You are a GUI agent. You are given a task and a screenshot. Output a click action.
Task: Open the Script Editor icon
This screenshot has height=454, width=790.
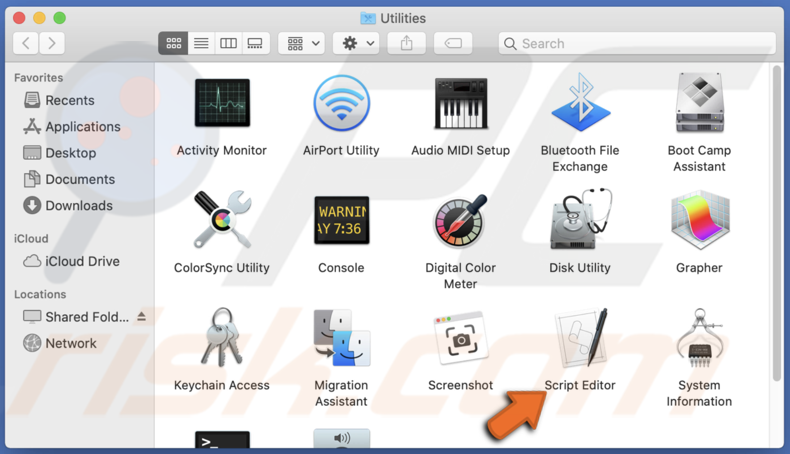581,337
